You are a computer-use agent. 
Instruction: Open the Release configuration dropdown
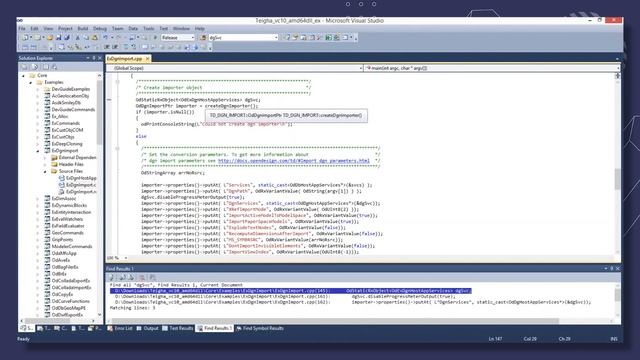pos(193,38)
